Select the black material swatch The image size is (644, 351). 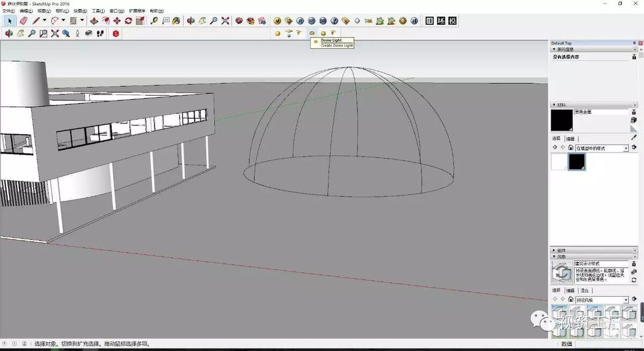pos(577,162)
